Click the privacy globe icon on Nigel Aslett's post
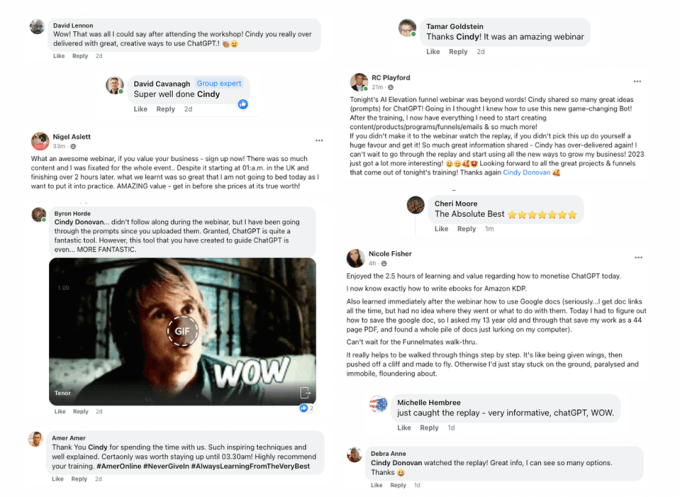Viewport: 680px width, 497px height. [73, 147]
